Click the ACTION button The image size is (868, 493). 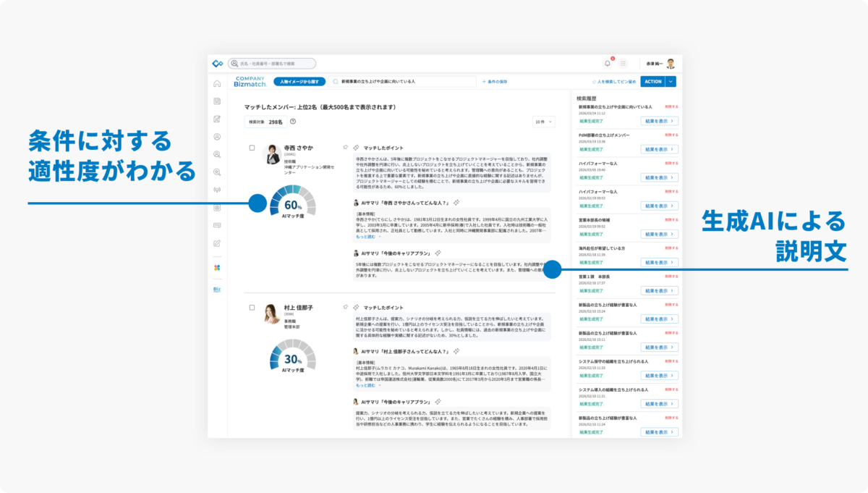point(652,82)
